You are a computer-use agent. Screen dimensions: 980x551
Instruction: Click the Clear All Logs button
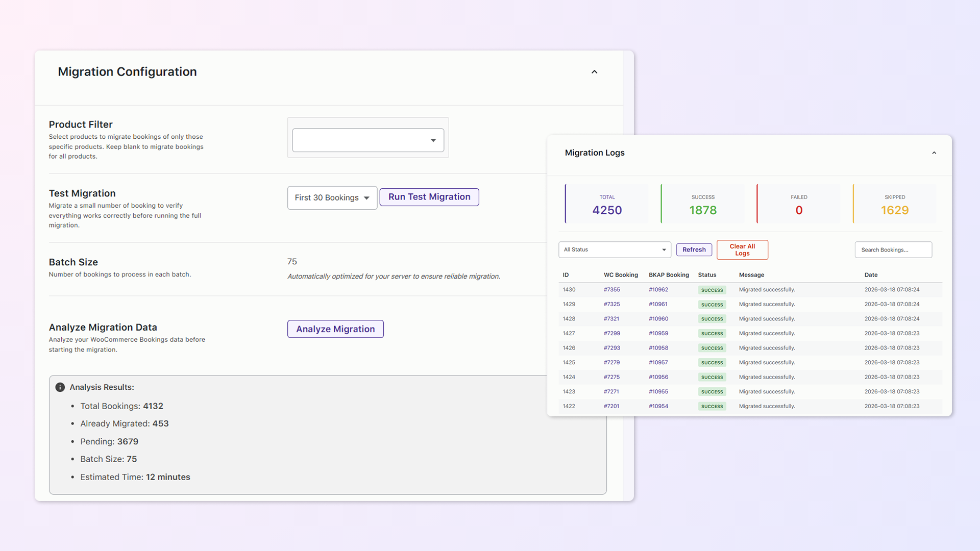pyautogui.click(x=742, y=249)
